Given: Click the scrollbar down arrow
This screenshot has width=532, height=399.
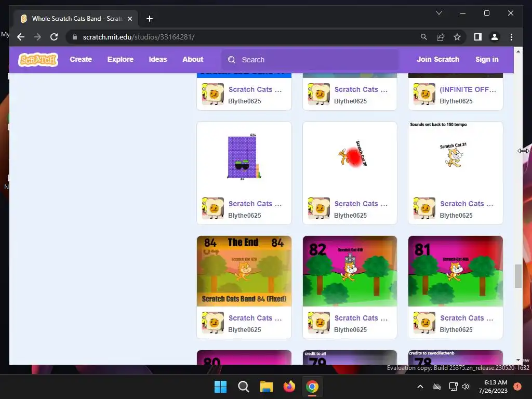Looking at the screenshot, I should (x=518, y=360).
